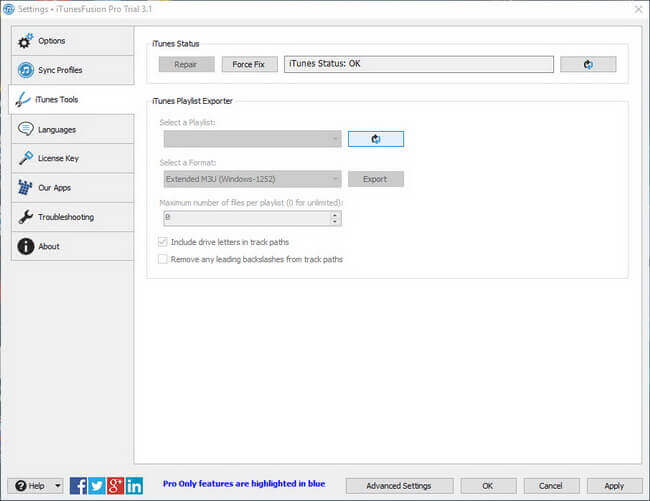This screenshot has height=501, width=650.
Task: Decrease maximum files per playlist value
Action: click(x=335, y=222)
